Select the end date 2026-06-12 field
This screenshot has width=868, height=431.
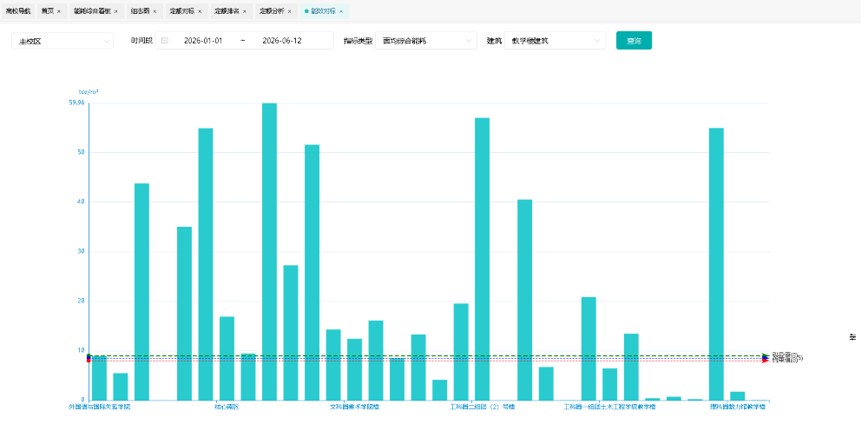click(x=282, y=41)
